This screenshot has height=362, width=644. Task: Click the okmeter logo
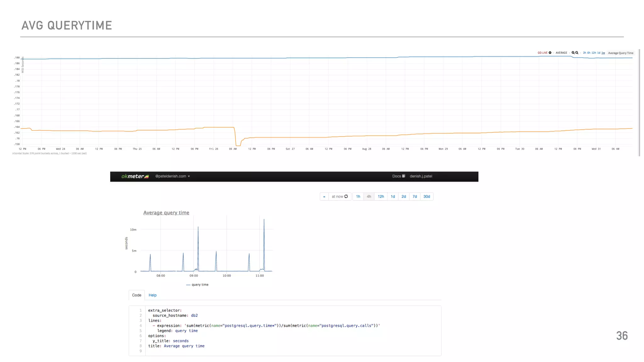click(135, 176)
